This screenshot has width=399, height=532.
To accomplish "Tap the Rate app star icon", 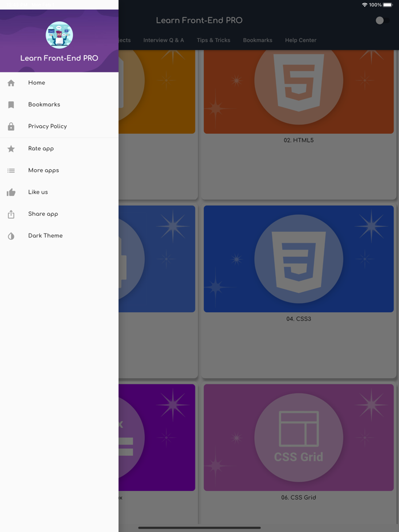I will [11, 149].
